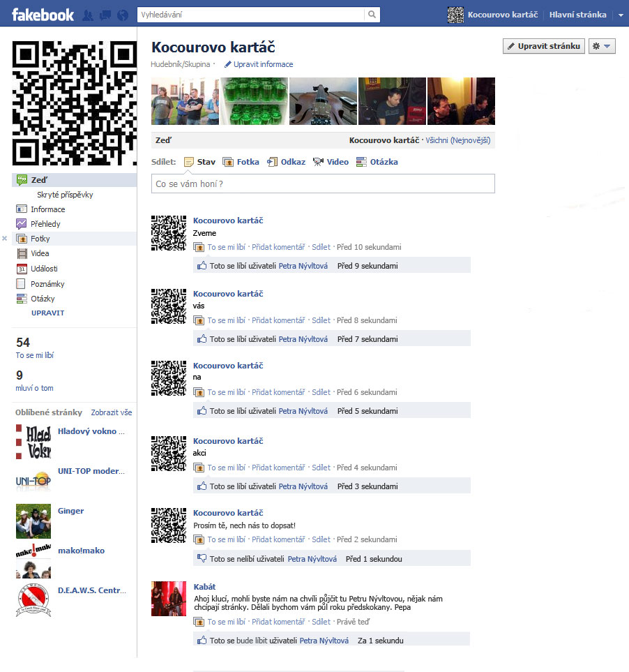Open friend requests icon in top bar

click(x=88, y=15)
